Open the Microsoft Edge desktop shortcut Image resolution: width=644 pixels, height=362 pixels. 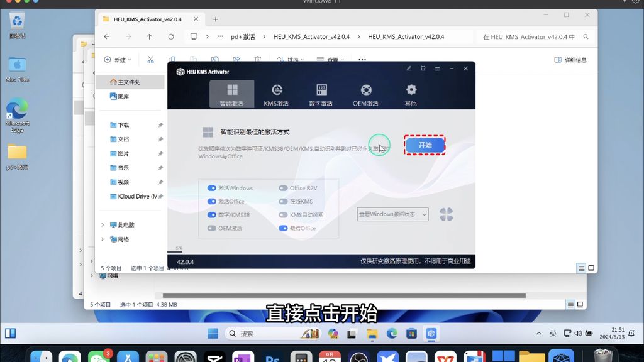tap(17, 116)
